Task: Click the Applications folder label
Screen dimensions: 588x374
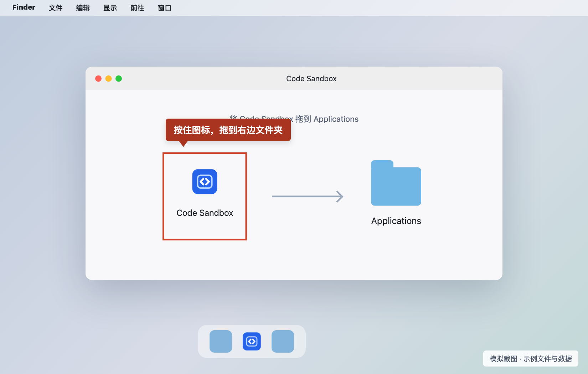Action: pyautogui.click(x=396, y=221)
